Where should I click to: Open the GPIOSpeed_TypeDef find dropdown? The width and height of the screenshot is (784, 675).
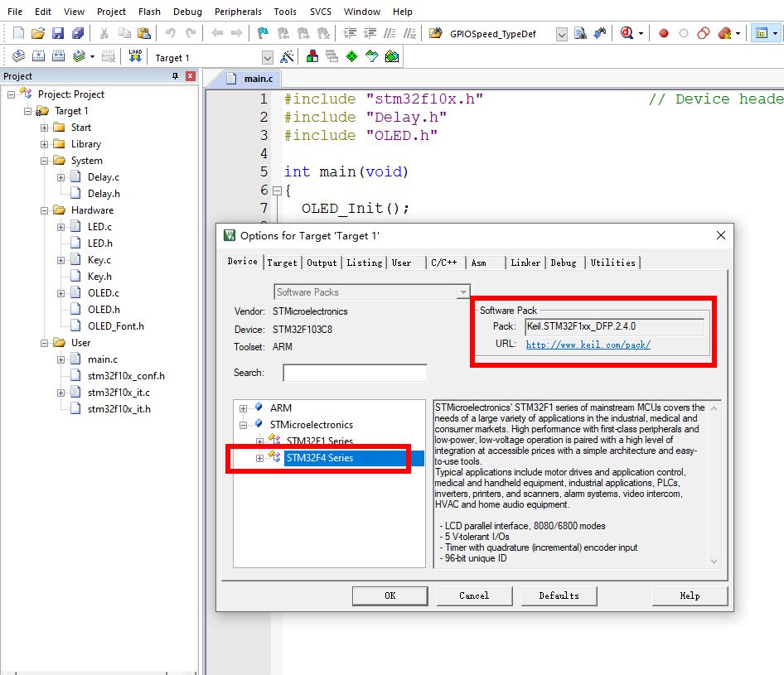pyautogui.click(x=562, y=34)
